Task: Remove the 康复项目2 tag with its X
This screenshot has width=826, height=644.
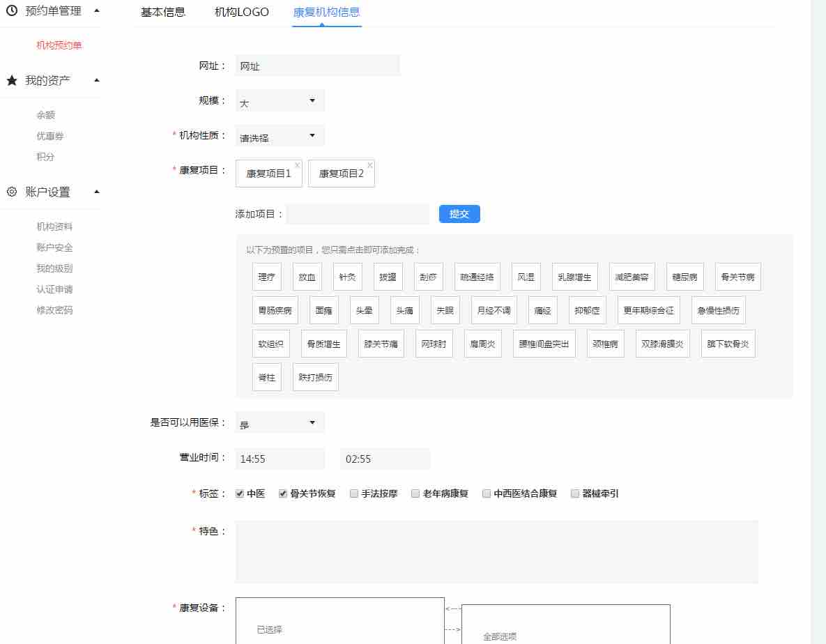Action: point(369,165)
